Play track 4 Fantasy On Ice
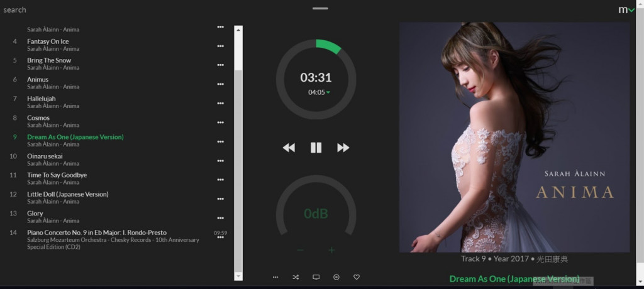 (117, 45)
